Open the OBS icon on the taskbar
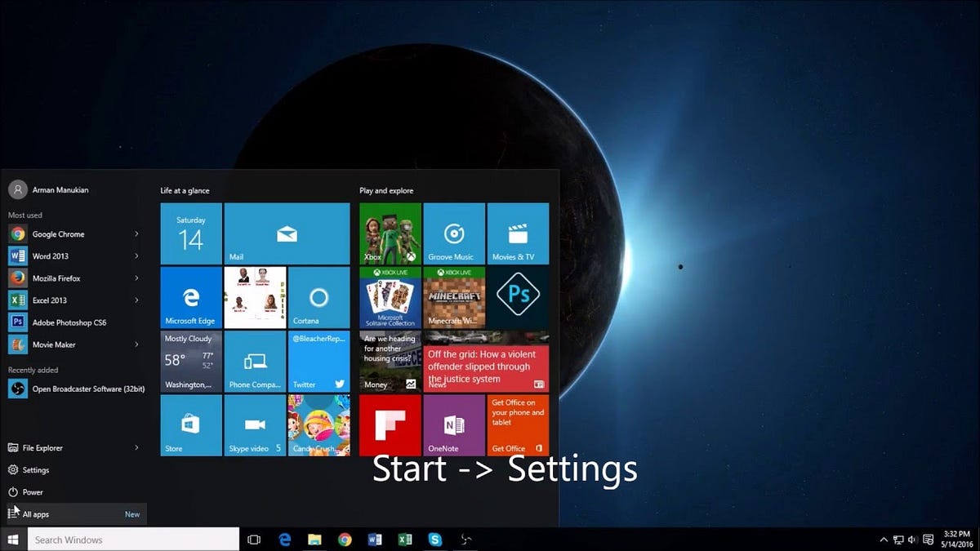Viewport: 980px width, 551px height. pyautogui.click(x=465, y=540)
